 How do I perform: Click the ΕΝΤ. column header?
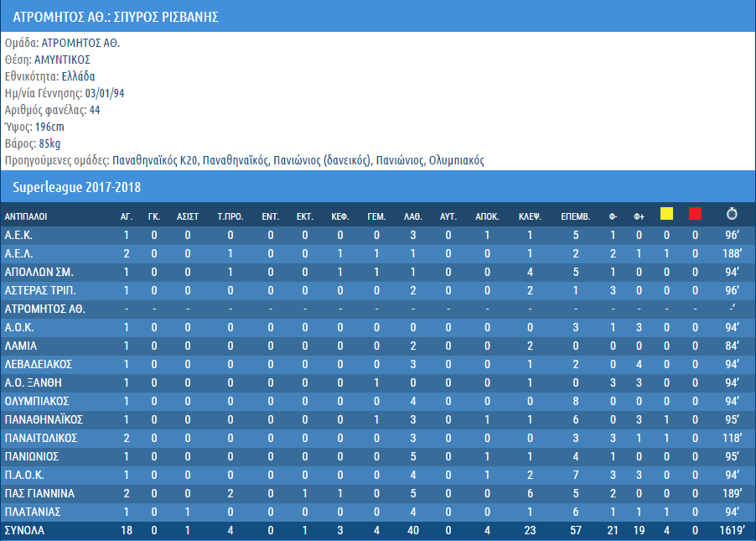coord(271,216)
